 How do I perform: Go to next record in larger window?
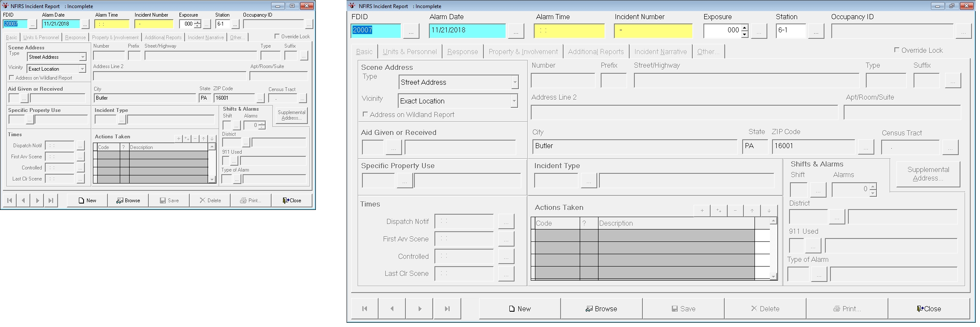pos(419,309)
